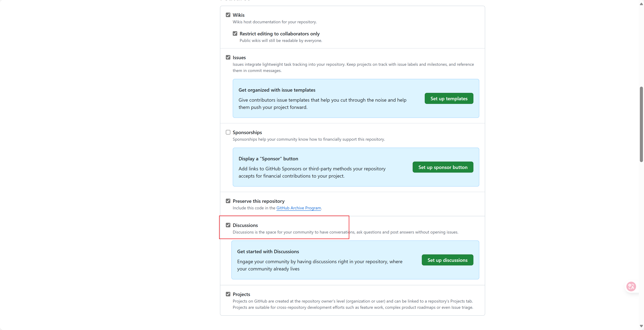
Task: Uncheck the Wikis checkbox
Action: click(x=228, y=15)
